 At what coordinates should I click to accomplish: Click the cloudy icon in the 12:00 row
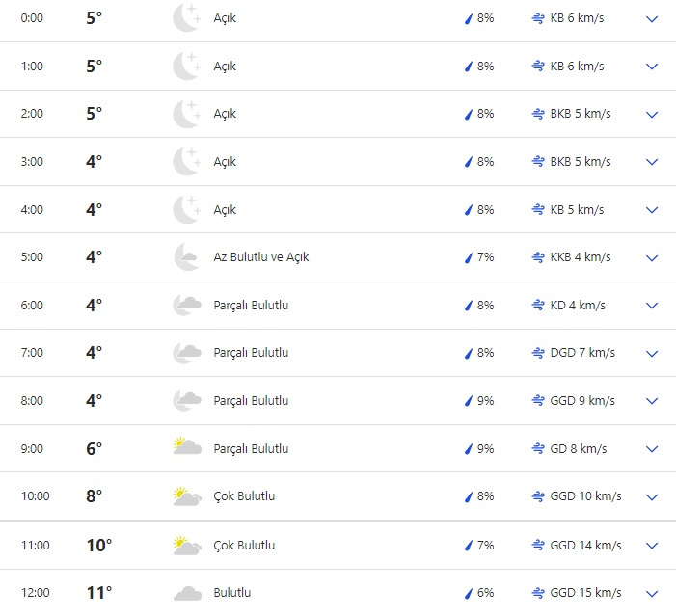pos(186,593)
